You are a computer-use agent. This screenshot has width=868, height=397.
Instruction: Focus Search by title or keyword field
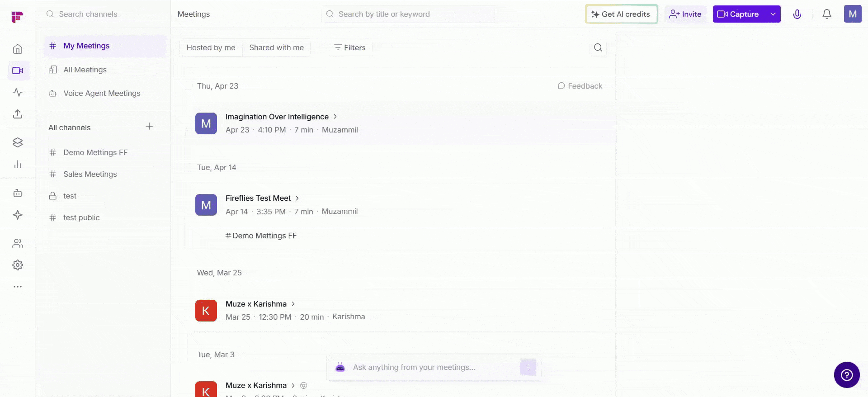coord(408,14)
